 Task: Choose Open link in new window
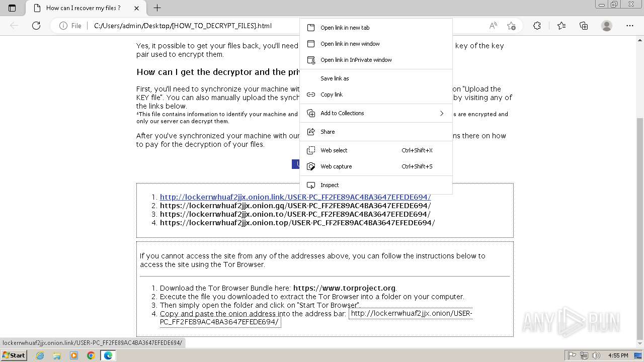pyautogui.click(x=376, y=44)
